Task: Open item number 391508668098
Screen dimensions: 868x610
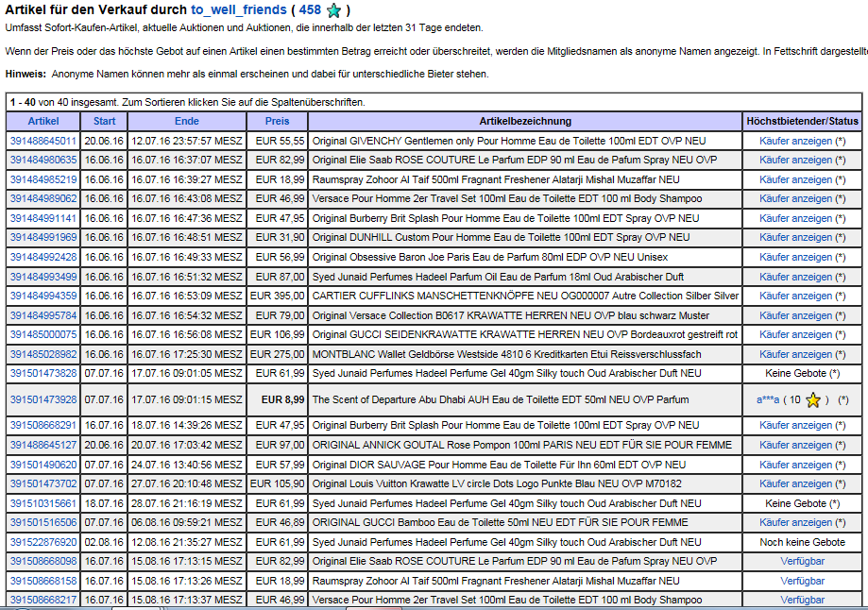Action: [43, 561]
